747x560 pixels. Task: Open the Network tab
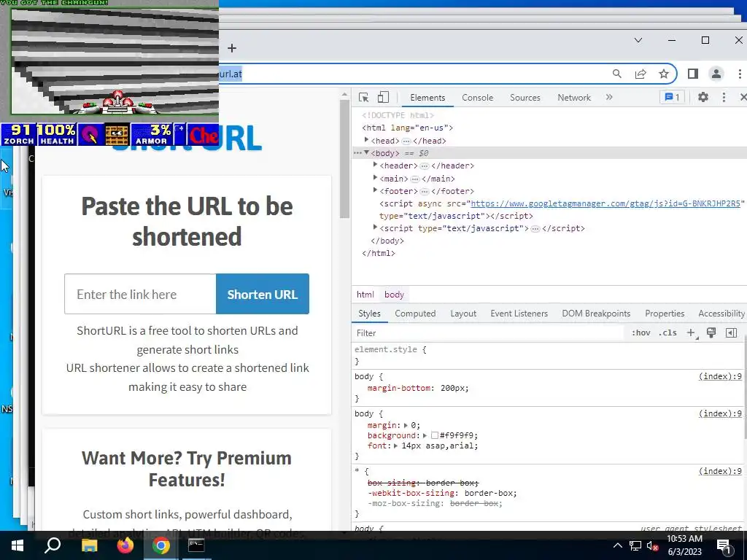point(574,98)
